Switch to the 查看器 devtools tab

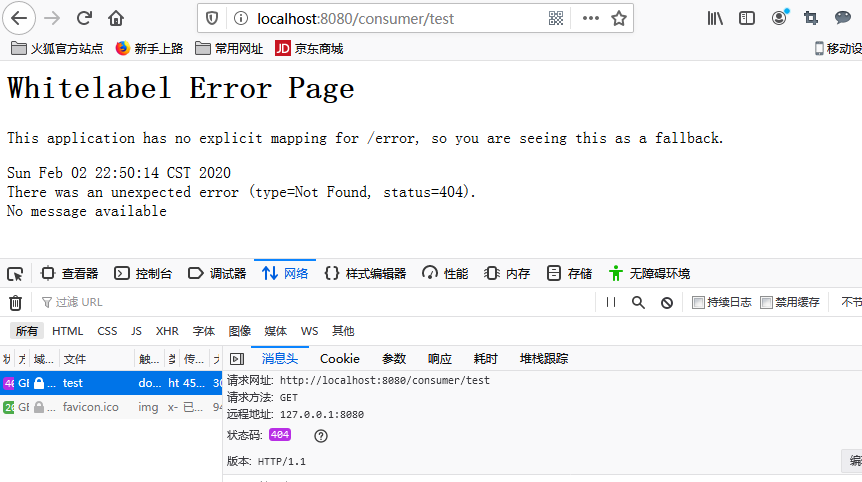click(70, 274)
